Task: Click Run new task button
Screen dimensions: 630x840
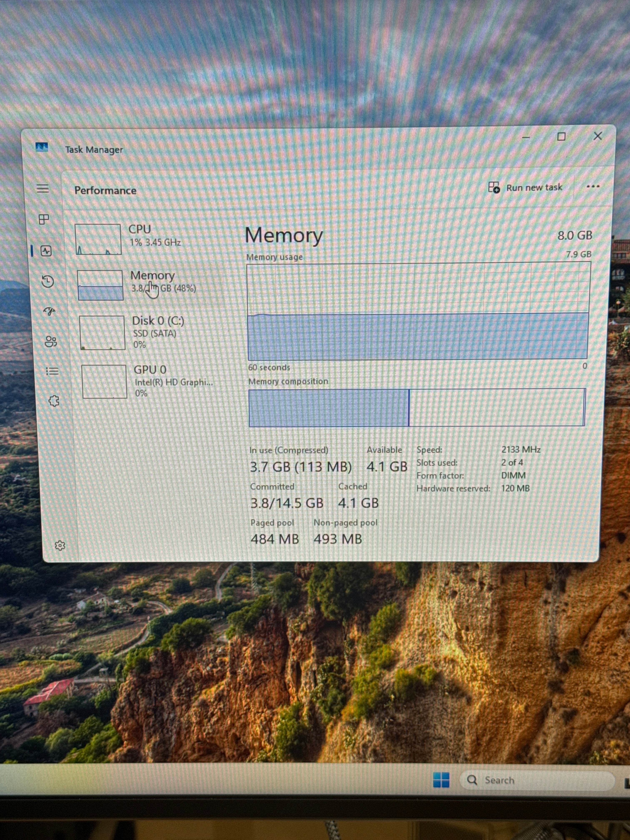Action: (525, 187)
